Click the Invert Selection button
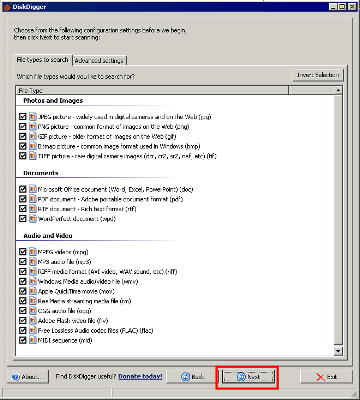360x400 pixels. (x=318, y=75)
